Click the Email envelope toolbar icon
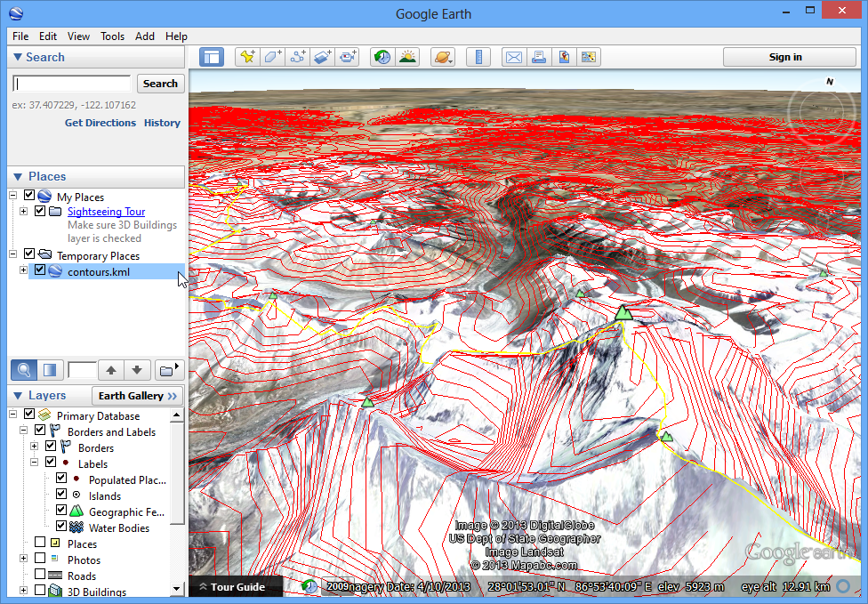The image size is (868, 604). 514,57
